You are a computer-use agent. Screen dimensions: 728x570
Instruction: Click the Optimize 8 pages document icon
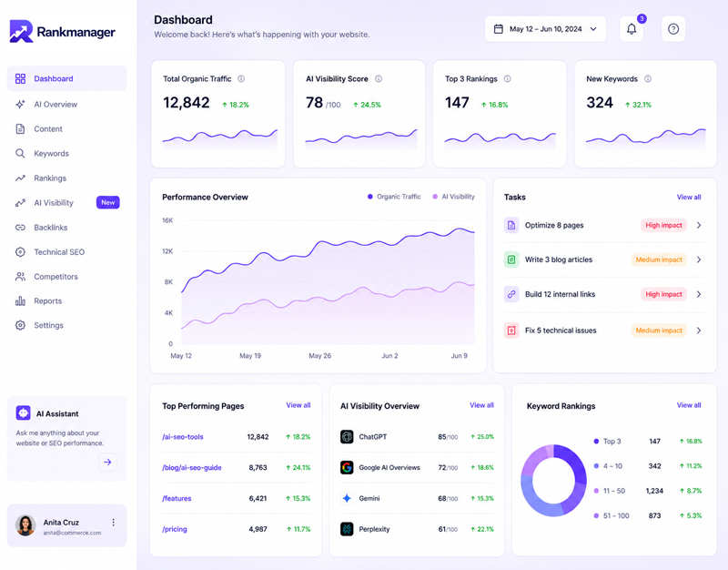(x=511, y=225)
